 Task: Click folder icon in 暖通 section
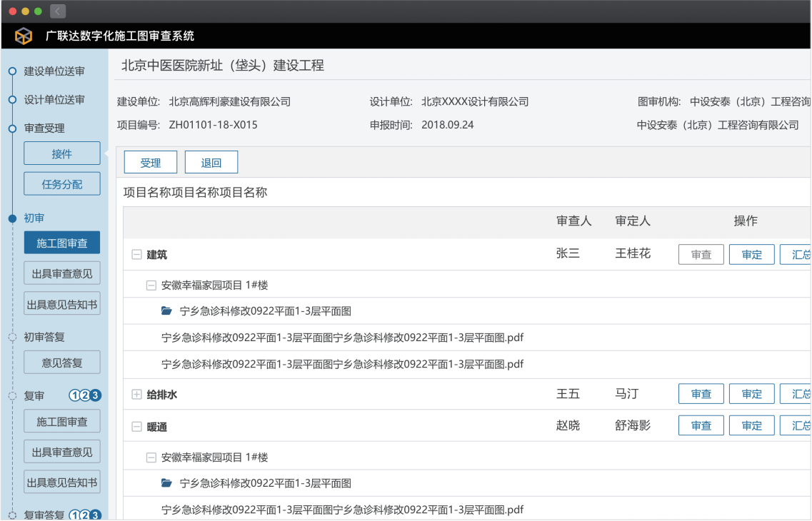click(166, 483)
